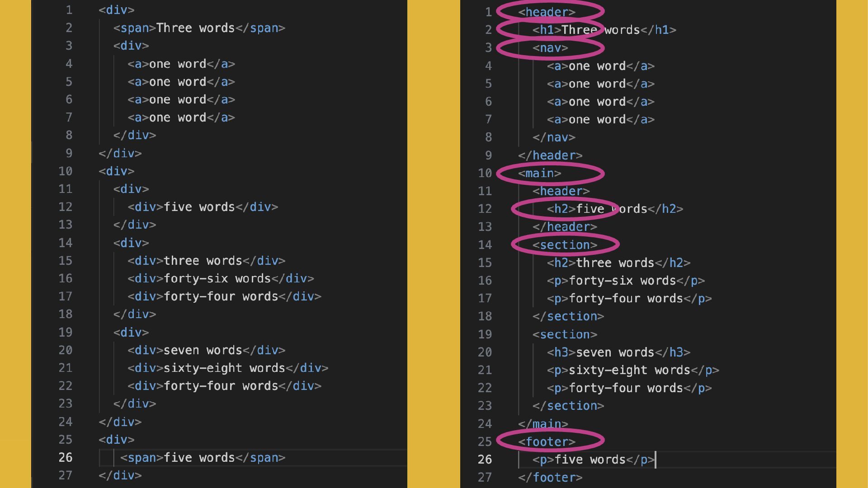
Task: Click the circled nav opening tag
Action: tap(550, 48)
